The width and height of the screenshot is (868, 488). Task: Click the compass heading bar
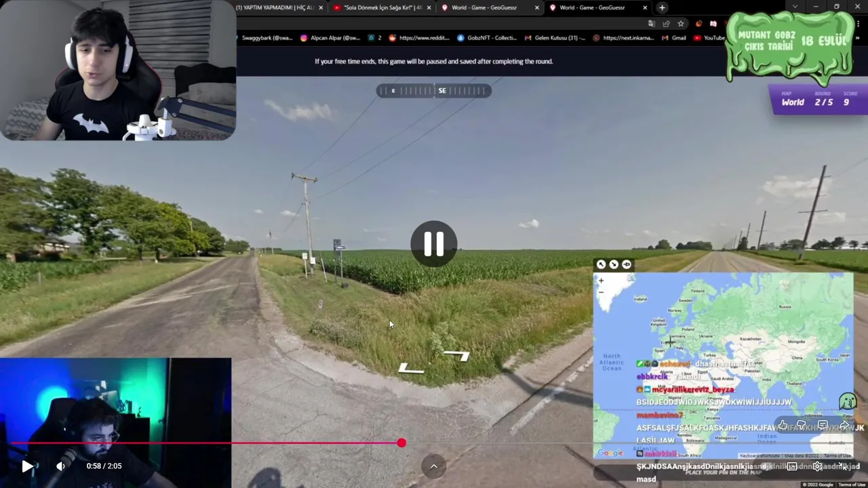(434, 91)
